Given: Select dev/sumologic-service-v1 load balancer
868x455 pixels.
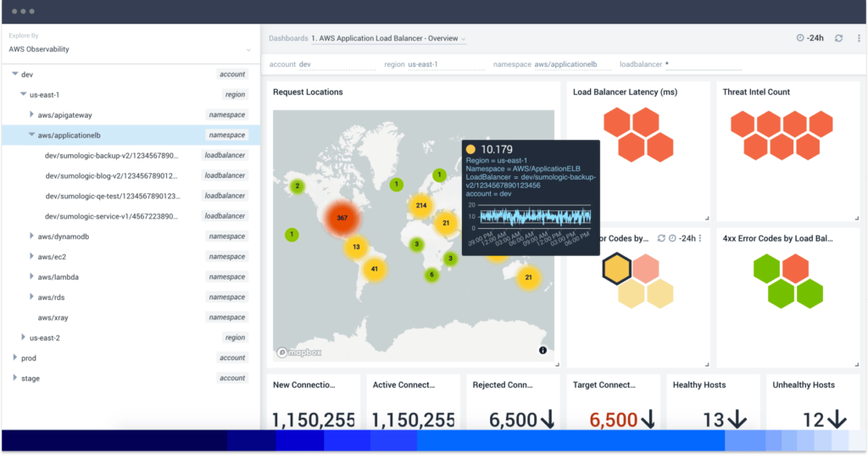Looking at the screenshot, I should pyautogui.click(x=131, y=216).
